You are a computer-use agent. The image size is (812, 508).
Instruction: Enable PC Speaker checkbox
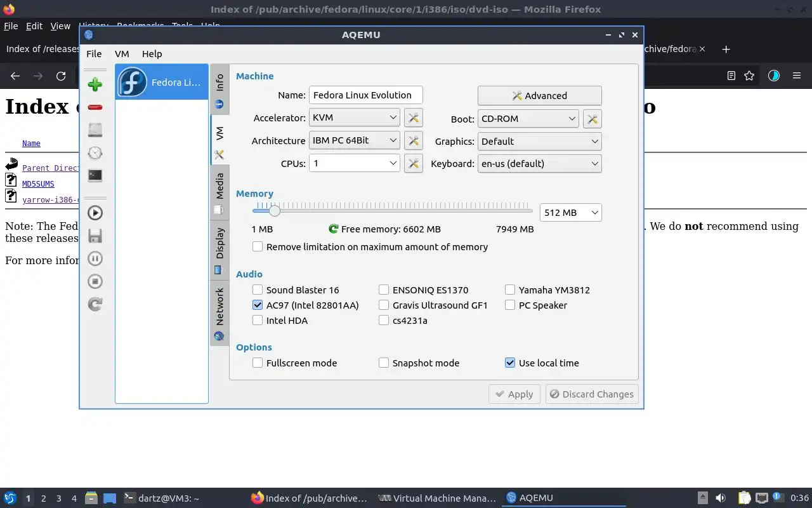[536, 305]
